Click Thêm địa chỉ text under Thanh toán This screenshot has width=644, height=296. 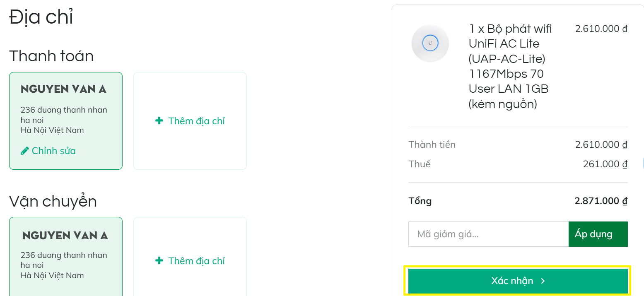click(196, 121)
